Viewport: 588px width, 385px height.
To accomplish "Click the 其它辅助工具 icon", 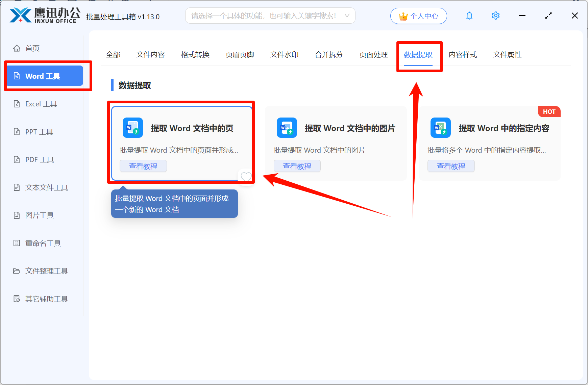I will click(17, 299).
